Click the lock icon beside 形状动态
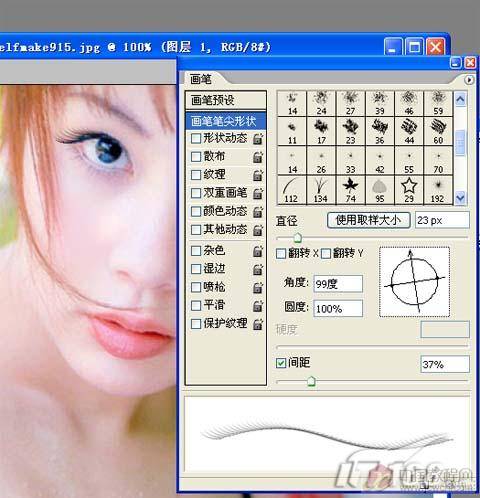 (x=258, y=138)
